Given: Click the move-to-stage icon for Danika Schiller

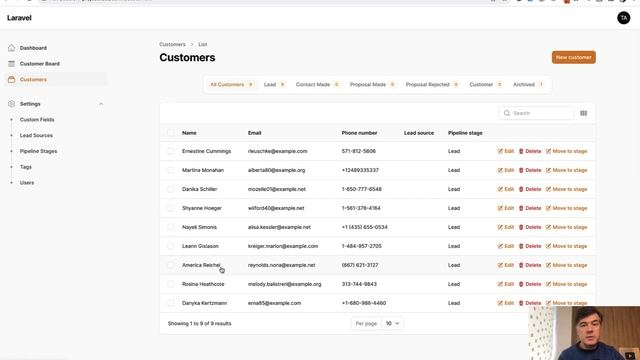Looking at the screenshot, I should (548, 189).
